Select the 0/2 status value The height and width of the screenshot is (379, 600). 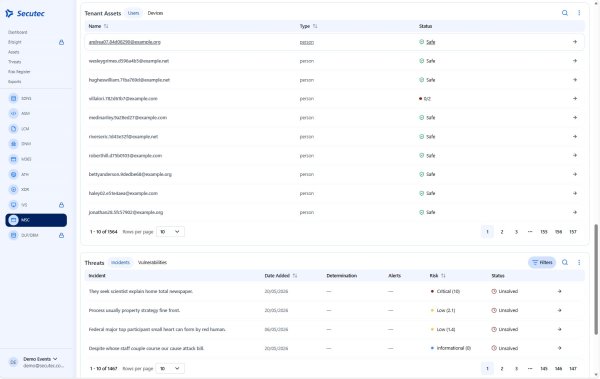(427, 99)
